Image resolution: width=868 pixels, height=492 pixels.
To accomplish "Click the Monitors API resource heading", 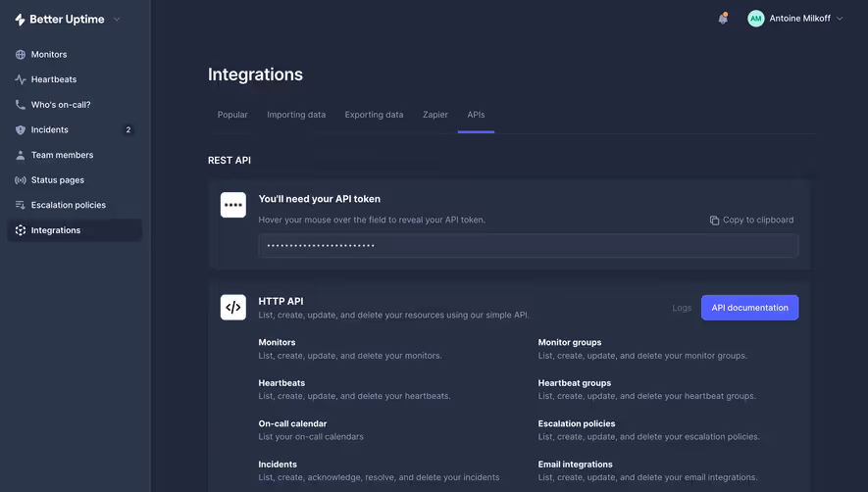I will pos(277,342).
